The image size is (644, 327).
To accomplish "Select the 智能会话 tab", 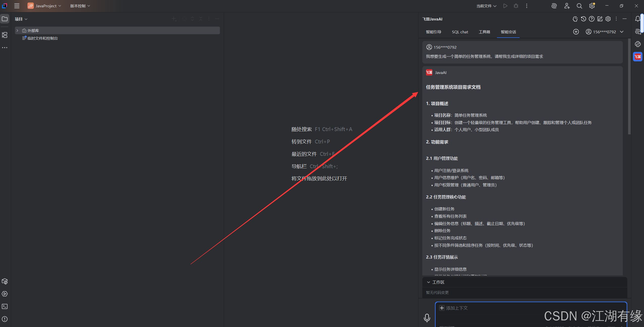I will 508,32.
